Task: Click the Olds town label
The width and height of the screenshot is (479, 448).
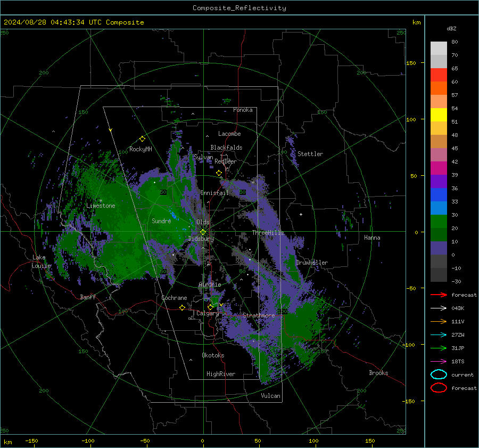Action: pos(203,222)
